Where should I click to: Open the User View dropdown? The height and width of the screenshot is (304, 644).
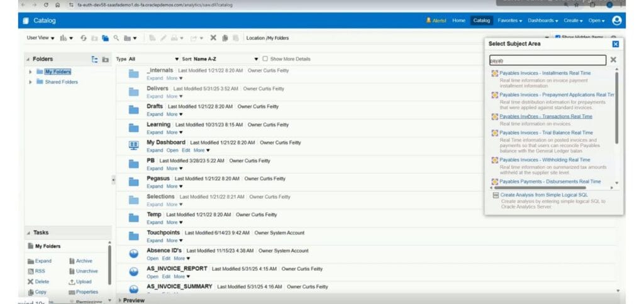click(x=41, y=38)
